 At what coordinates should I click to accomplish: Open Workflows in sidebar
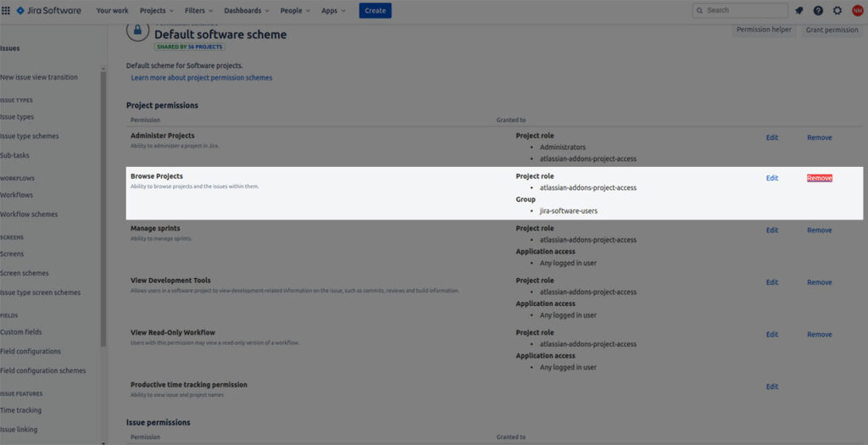(17, 195)
